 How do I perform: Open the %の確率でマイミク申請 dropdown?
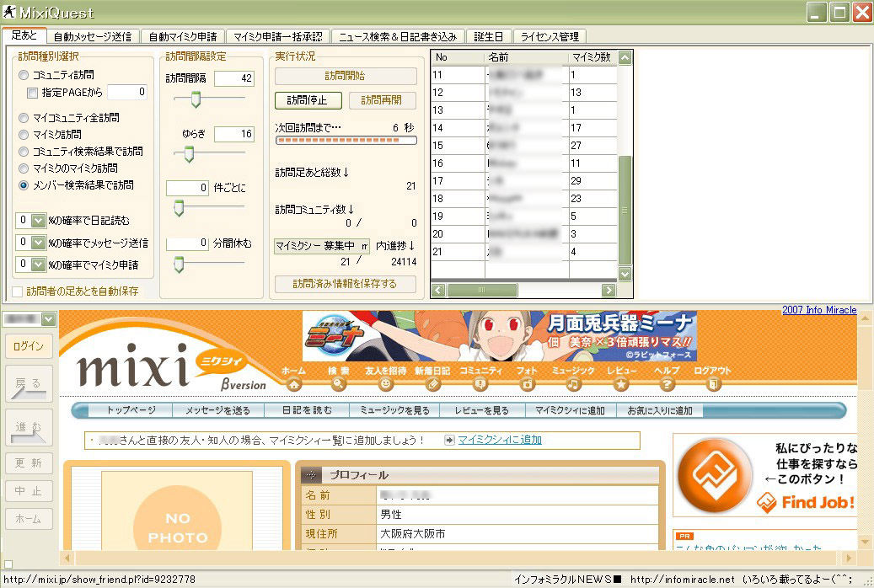[x=38, y=265]
